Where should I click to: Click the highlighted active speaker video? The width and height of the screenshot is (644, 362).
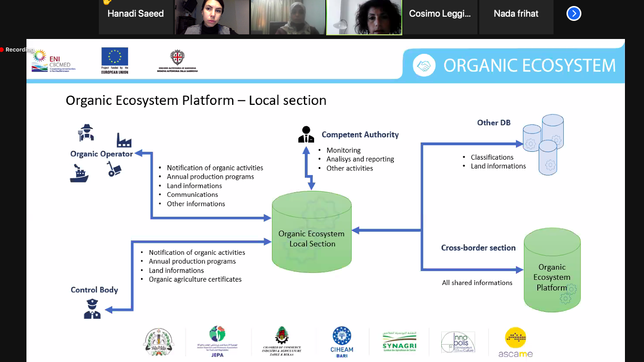tap(364, 17)
